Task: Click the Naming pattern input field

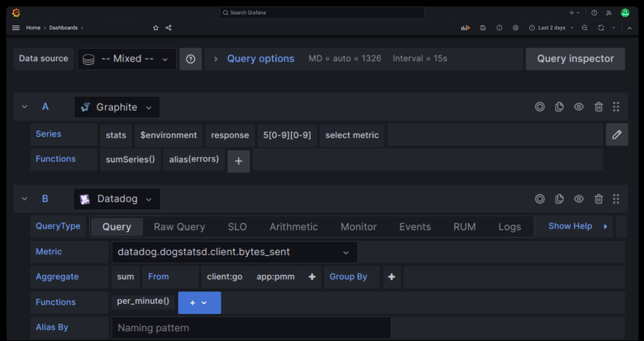Action: click(251, 327)
